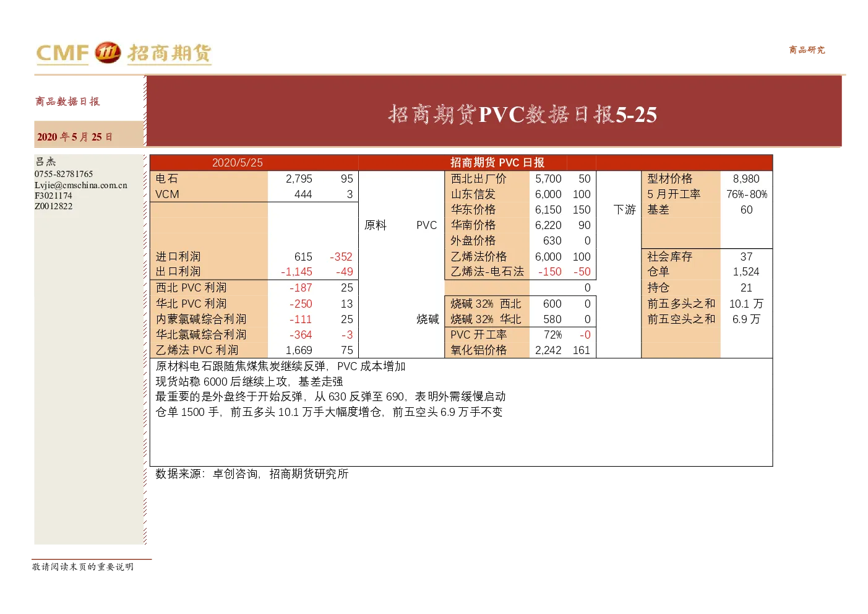
Task: Click the table header 招商期货 PVC 日报
Action: tap(497, 163)
